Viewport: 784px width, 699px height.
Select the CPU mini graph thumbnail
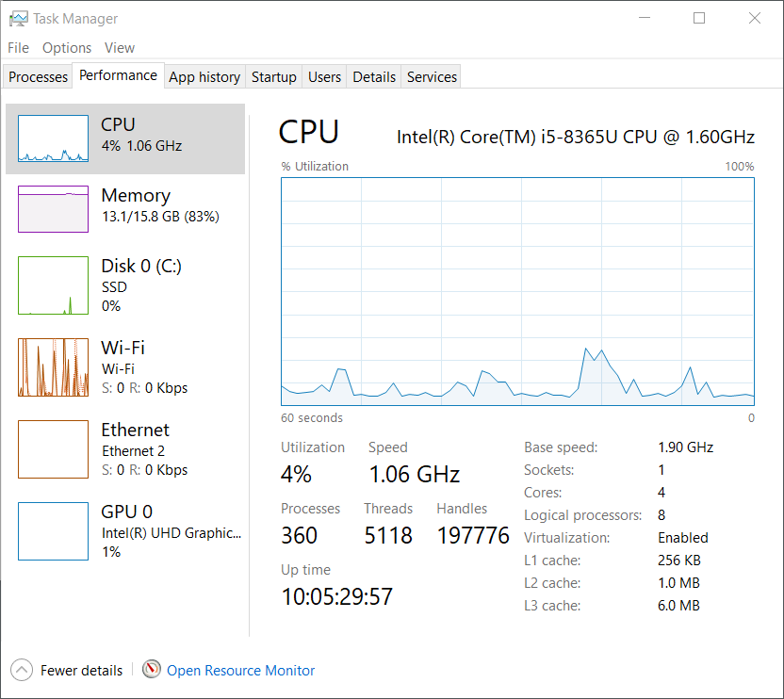click(53, 138)
